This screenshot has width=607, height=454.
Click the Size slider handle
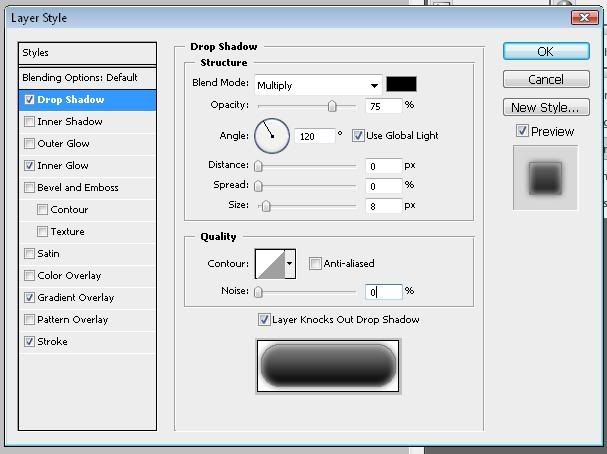pyautogui.click(x=266, y=206)
